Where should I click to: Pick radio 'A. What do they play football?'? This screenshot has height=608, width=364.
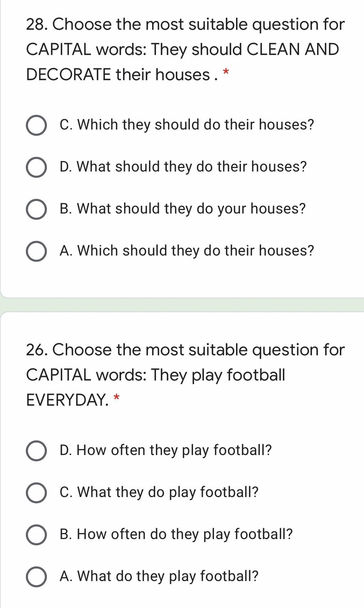[36, 577]
